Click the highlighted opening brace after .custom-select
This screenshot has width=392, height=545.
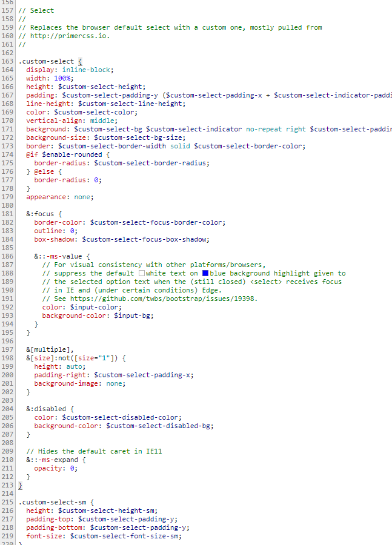[80, 62]
